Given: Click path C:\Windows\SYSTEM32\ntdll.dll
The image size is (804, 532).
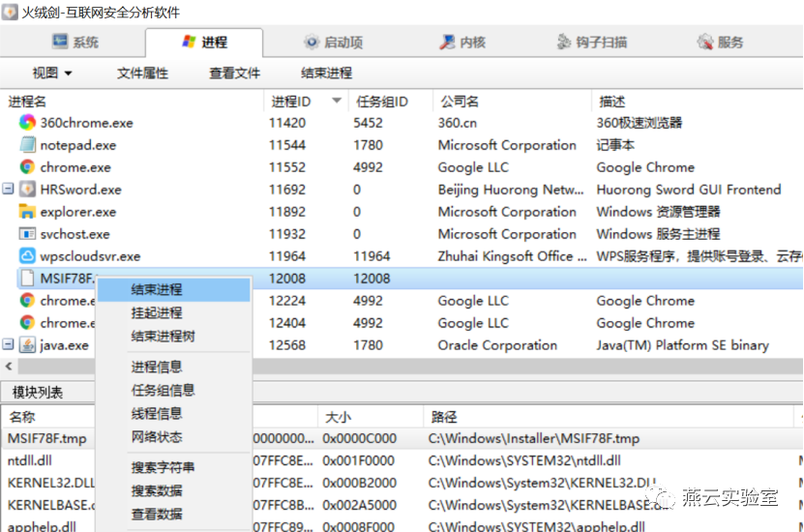Looking at the screenshot, I should click(524, 460).
